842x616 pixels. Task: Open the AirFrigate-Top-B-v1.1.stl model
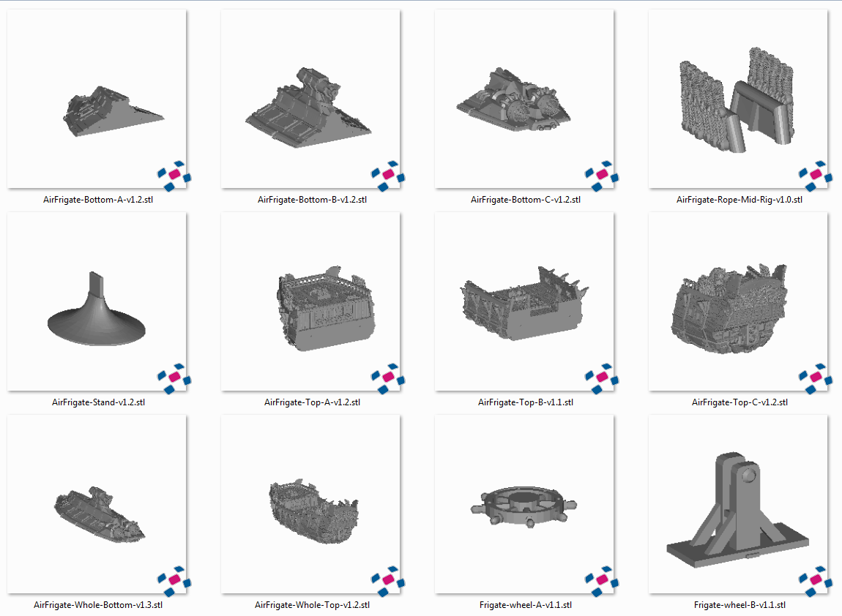pos(524,301)
